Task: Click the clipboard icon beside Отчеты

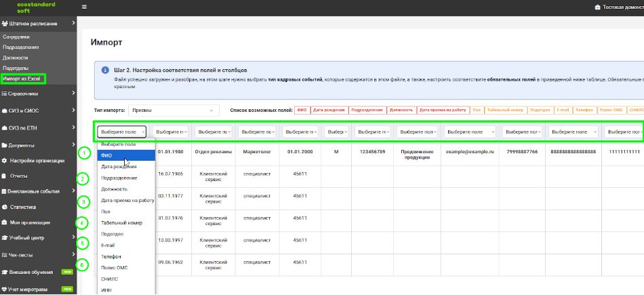Action: point(5,176)
